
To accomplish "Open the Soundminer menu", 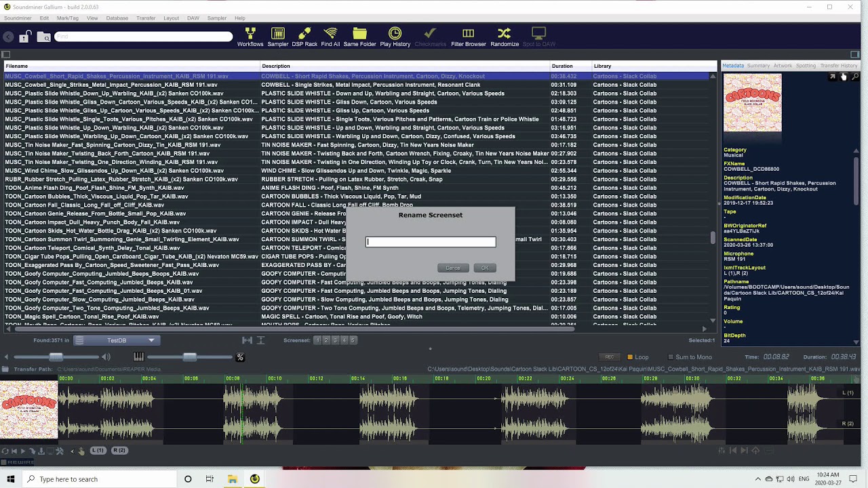I will coord(18,18).
